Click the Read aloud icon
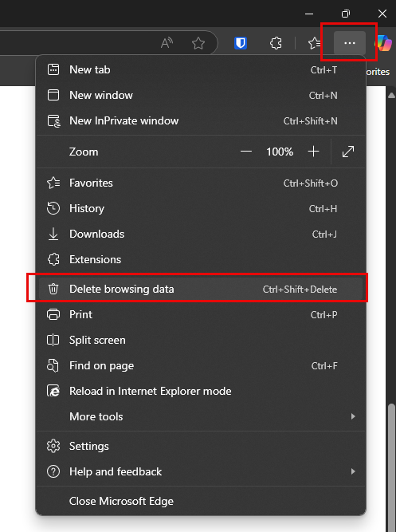This screenshot has width=396, height=532. pyautogui.click(x=167, y=43)
